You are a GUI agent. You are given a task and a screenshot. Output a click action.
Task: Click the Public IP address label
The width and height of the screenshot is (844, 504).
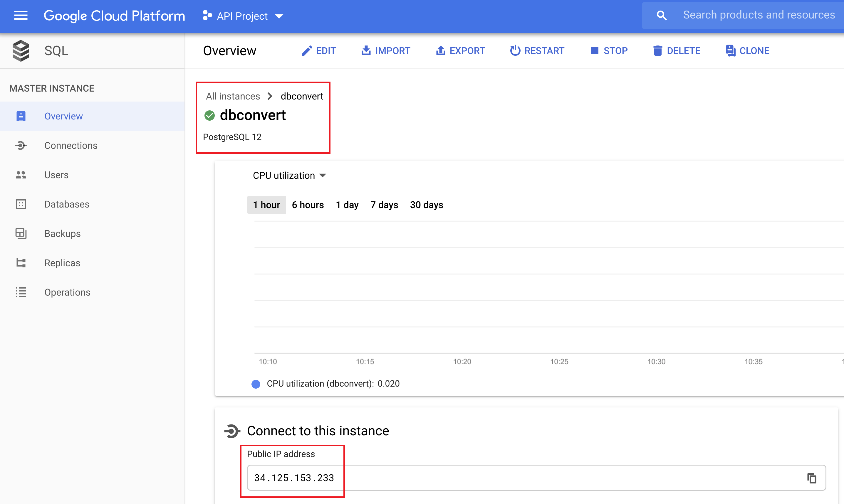281,454
